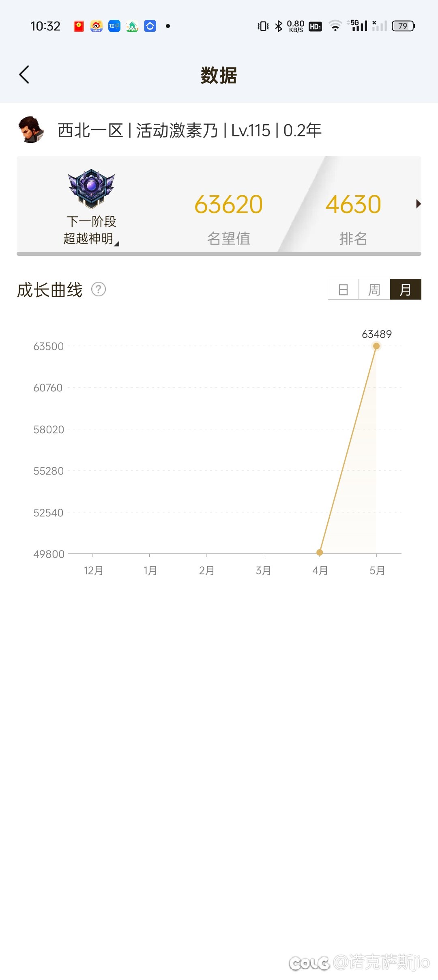Screen dimensions: 438x980
Task: Expand the right arrow beside ranking
Action: coord(419,204)
